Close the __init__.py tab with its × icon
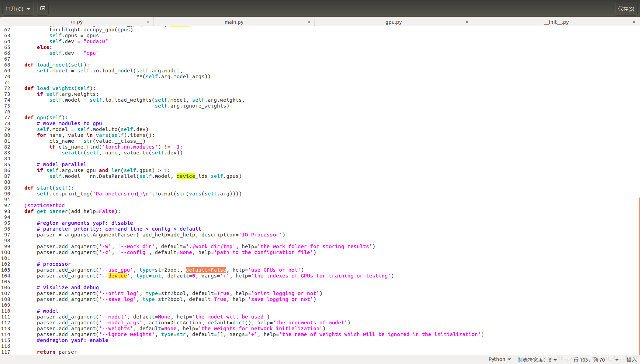Viewport: 640px width, 364px height. pyautogui.click(x=634, y=22)
